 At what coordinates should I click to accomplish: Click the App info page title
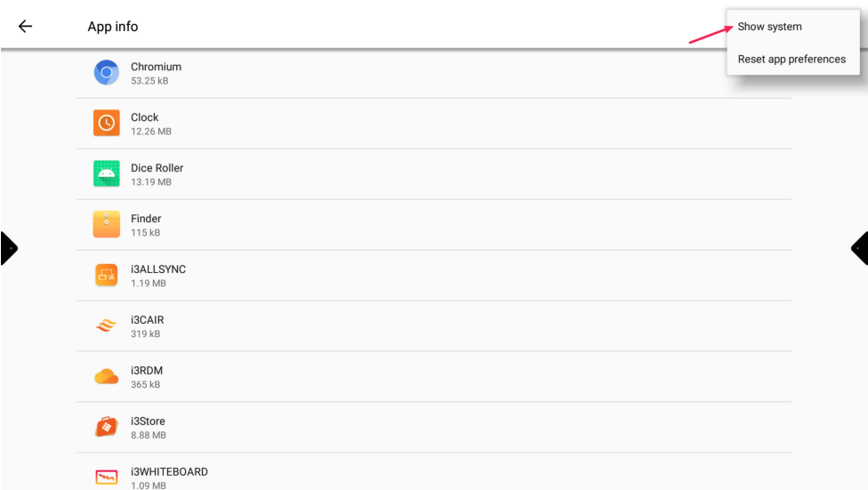pos(113,27)
